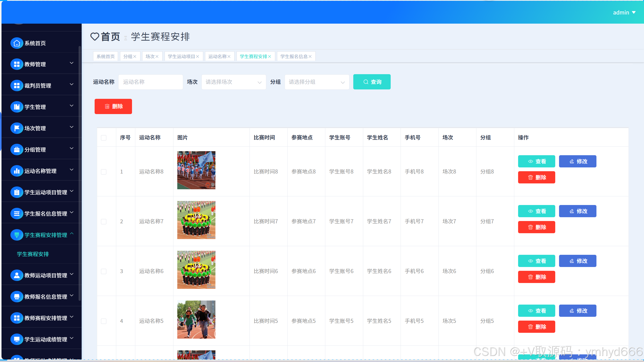Tick the select-all checkbox in table header

click(x=104, y=138)
